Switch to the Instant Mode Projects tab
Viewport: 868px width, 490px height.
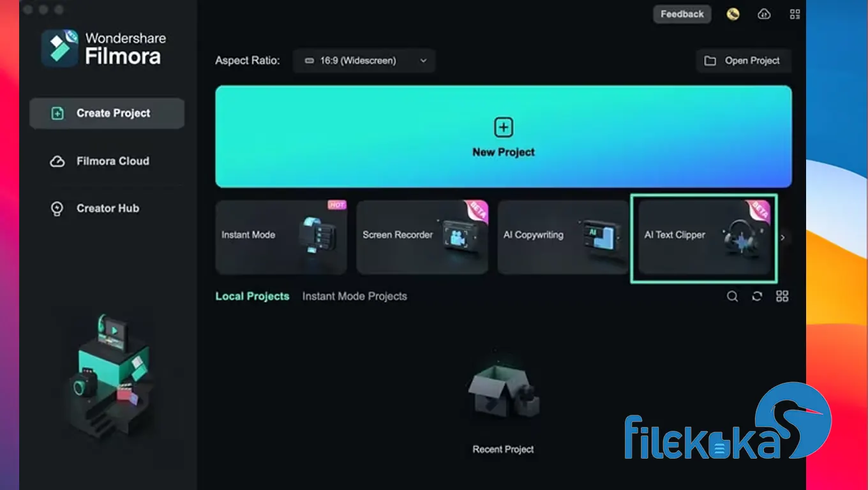click(354, 296)
